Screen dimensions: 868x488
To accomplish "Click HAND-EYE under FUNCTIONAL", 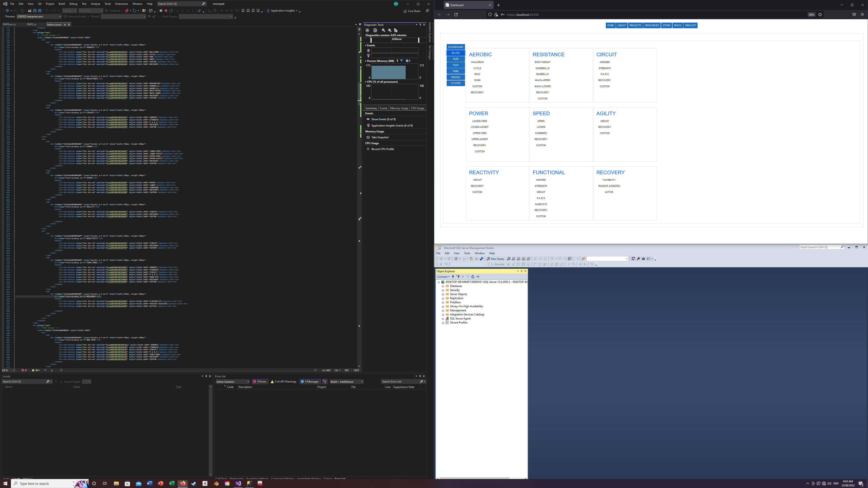I will [x=541, y=204].
